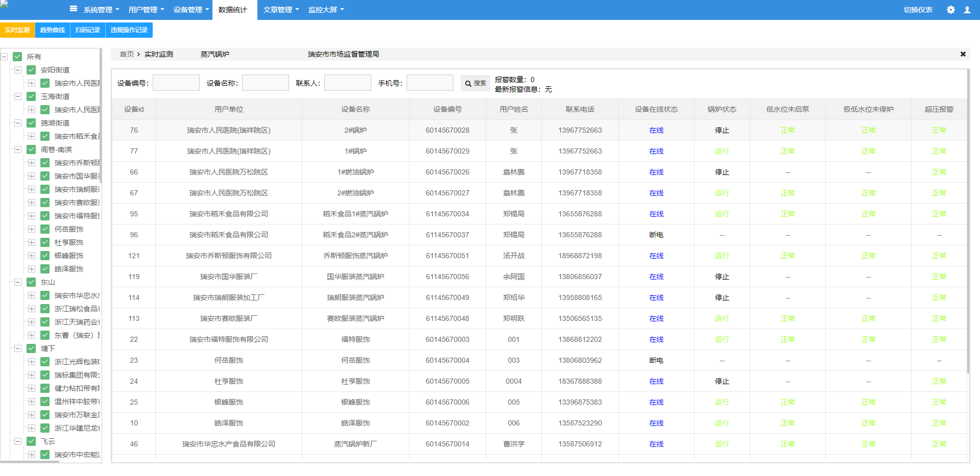
Task: Switch to 趋势曲线 tab
Action: click(53, 30)
